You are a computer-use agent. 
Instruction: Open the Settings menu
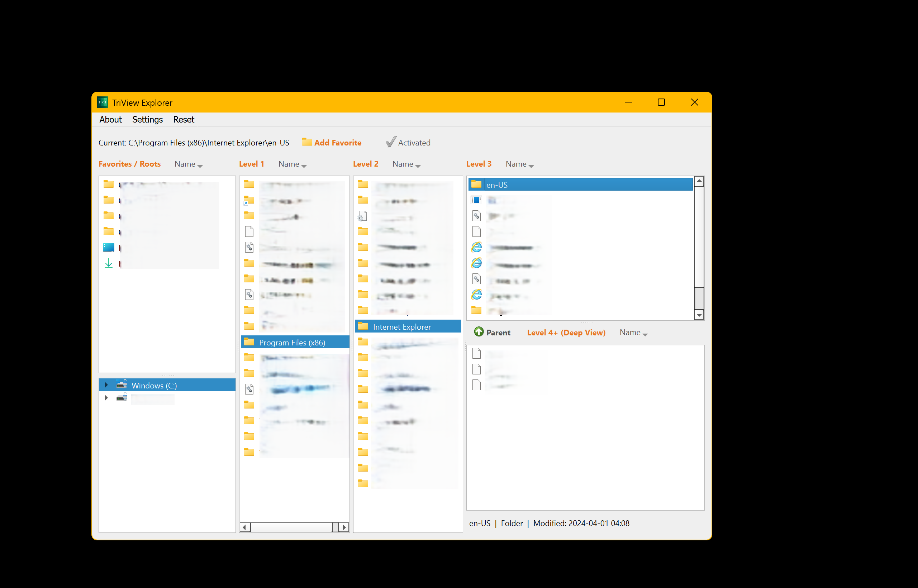[x=147, y=120]
